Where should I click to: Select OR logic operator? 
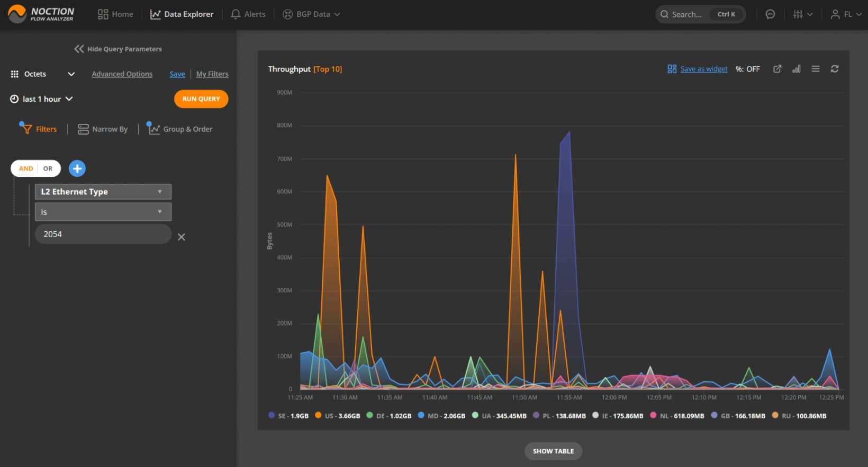click(48, 168)
